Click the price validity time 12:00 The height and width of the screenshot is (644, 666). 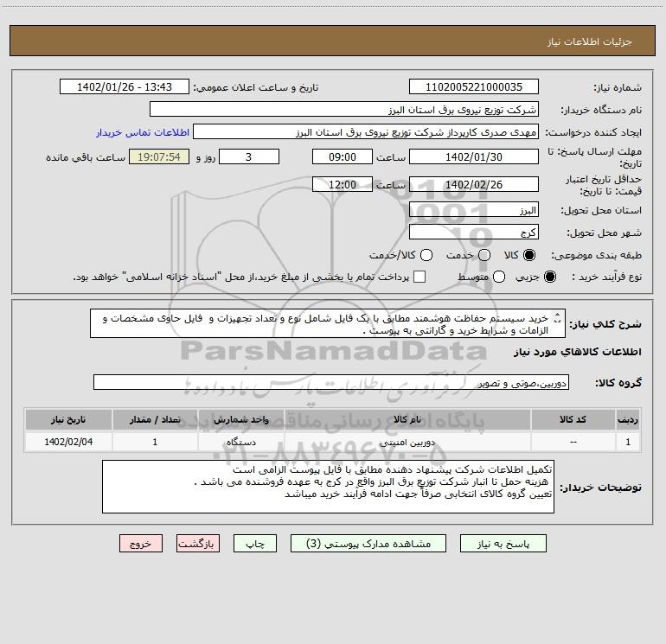pyautogui.click(x=343, y=185)
